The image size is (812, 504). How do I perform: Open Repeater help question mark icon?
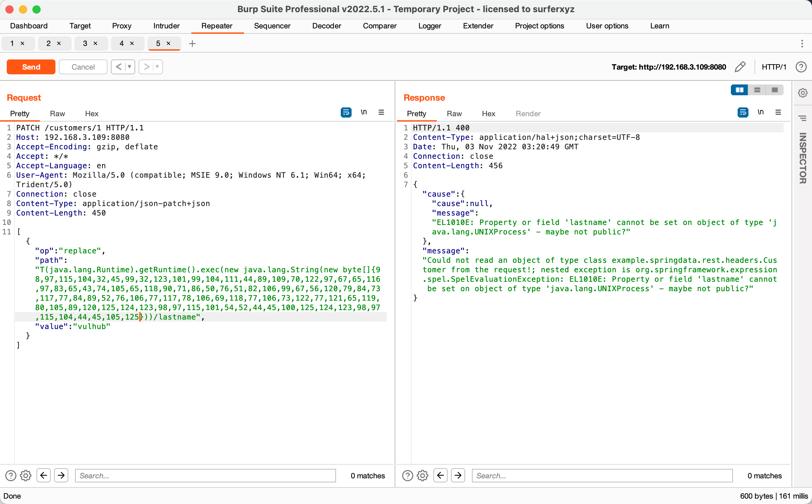pyautogui.click(x=801, y=67)
